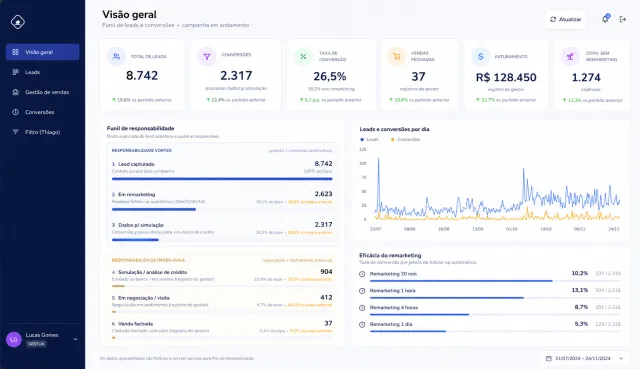Screen dimensions: 640x369
Task: Click the Visão geral page title
Action: 129,15
